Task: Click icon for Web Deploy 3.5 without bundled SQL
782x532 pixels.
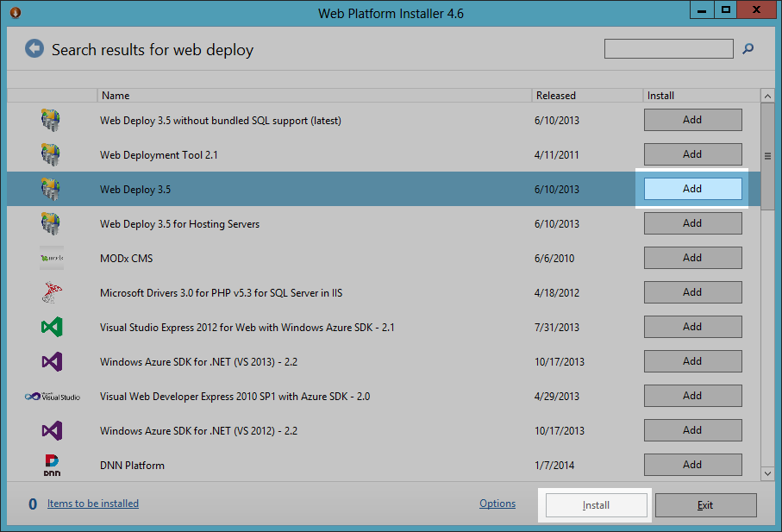Action: click(51, 120)
